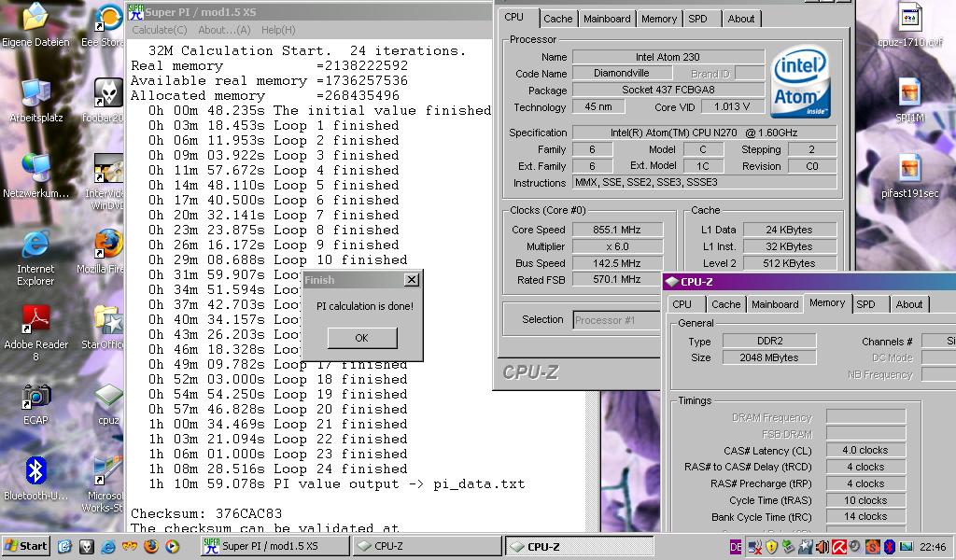
Task: Switch to About tab in rear CPU-Z
Action: click(x=740, y=19)
